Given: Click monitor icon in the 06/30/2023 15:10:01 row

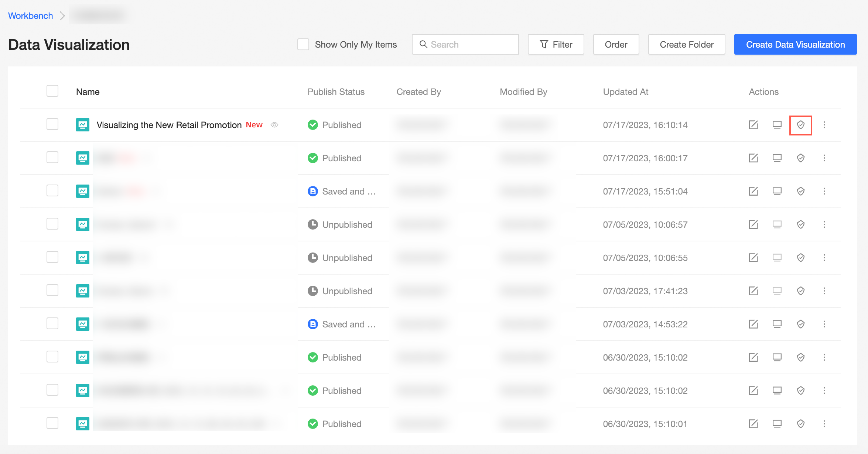Looking at the screenshot, I should coord(777,424).
